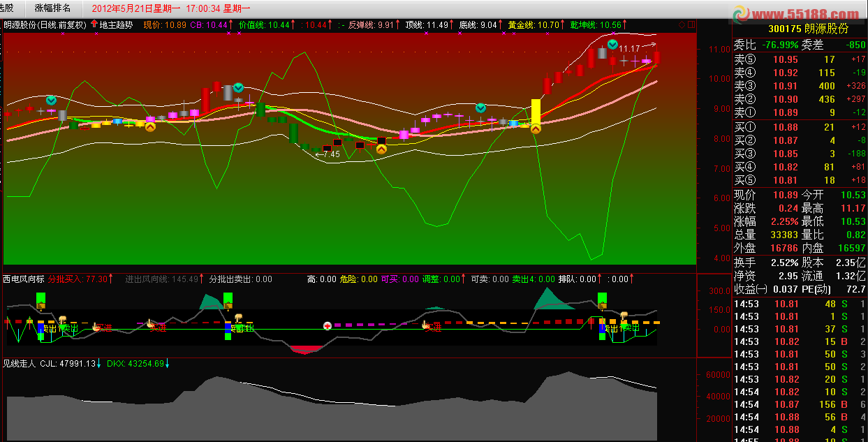Click the 14:54 trade with volume 156 B
Image resolution: width=868 pixels, height=442 pixels.
(800, 404)
